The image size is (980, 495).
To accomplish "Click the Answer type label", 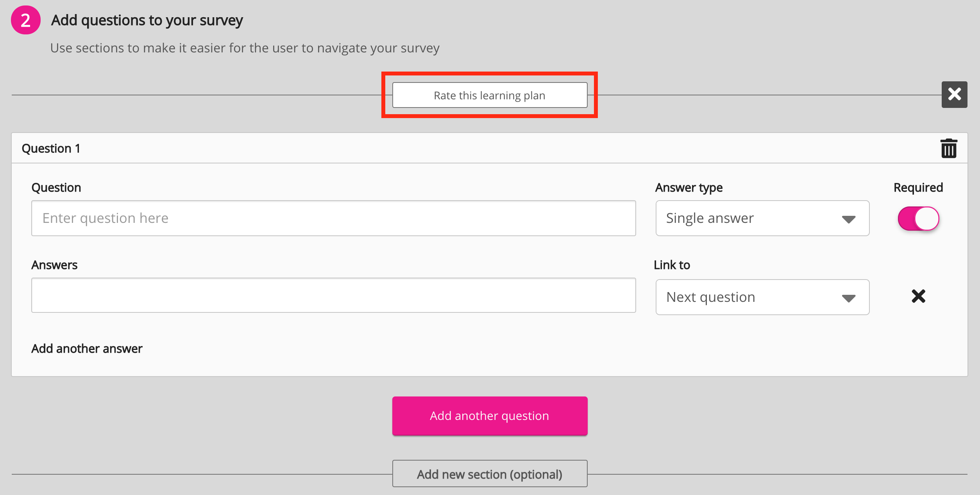I will (x=689, y=188).
